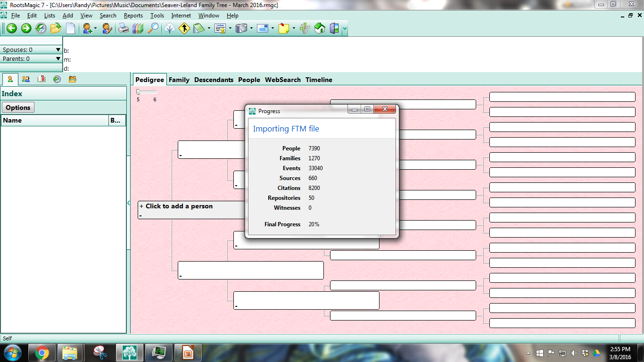The height and width of the screenshot is (362, 644).
Task: Click the open file folder icon
Action: [x=56, y=28]
